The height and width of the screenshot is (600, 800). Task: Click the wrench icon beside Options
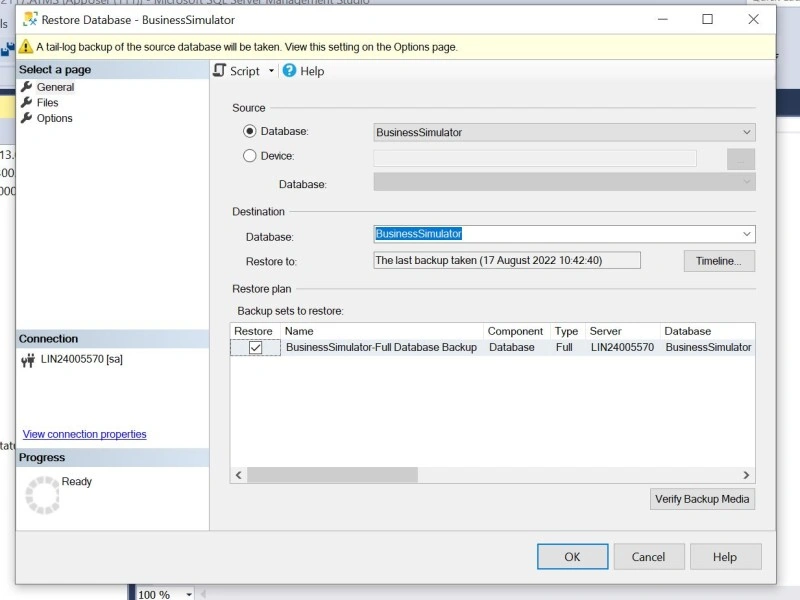tap(27, 118)
